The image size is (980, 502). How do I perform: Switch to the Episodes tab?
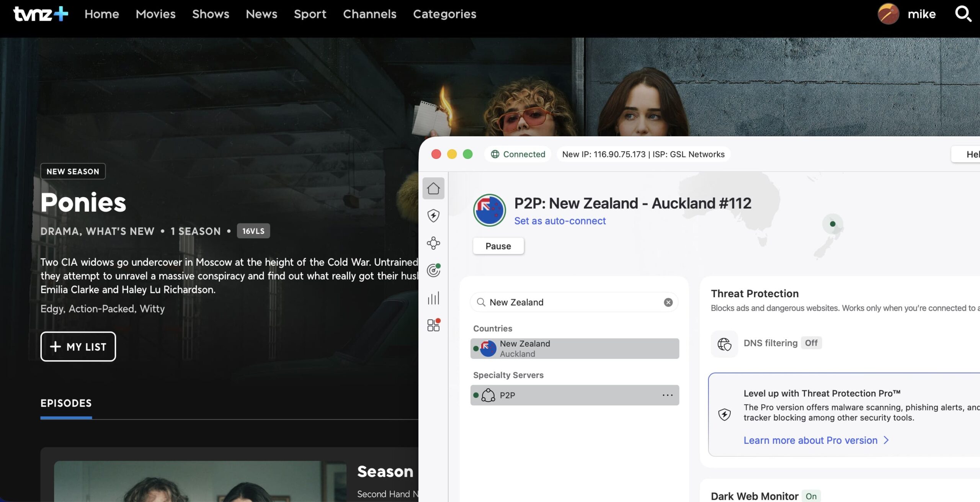(x=66, y=403)
